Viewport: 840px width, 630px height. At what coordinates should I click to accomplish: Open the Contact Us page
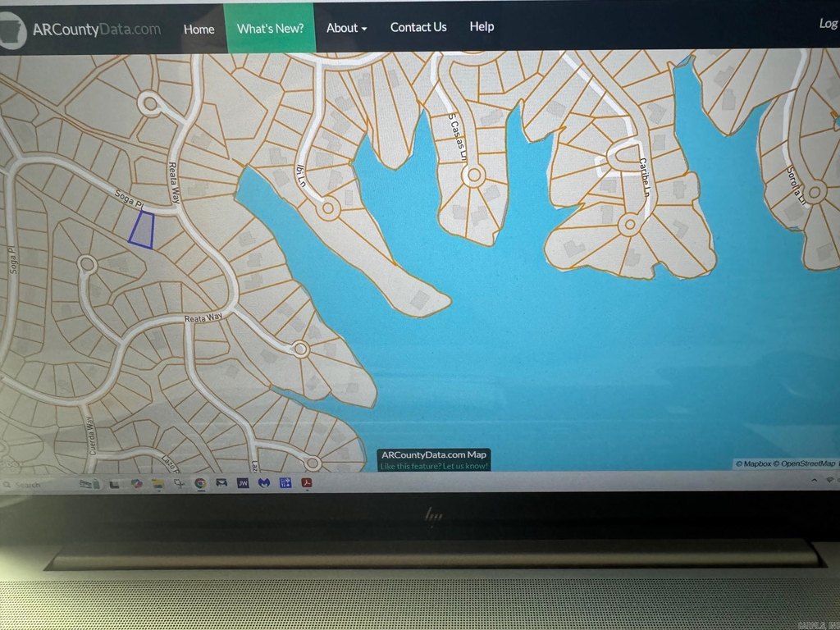[418, 27]
